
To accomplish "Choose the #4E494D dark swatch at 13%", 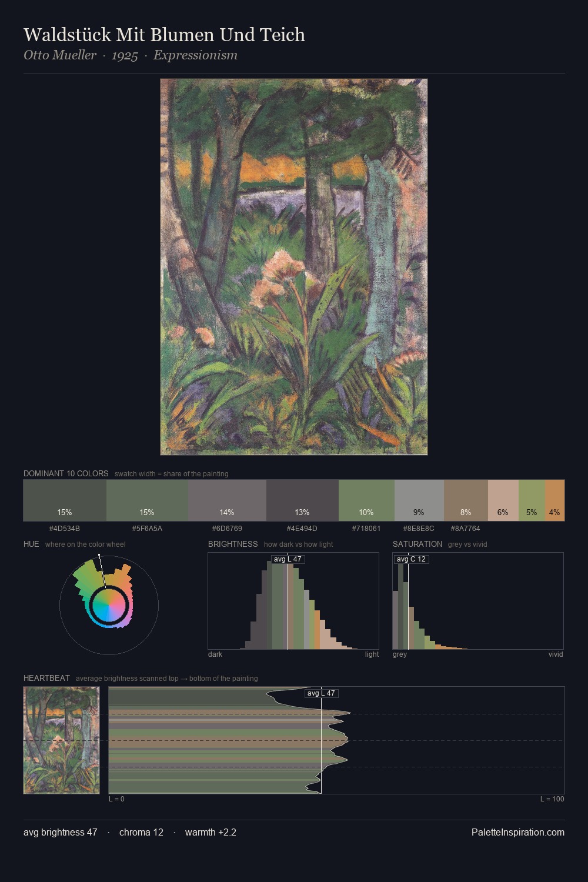I will click(302, 500).
